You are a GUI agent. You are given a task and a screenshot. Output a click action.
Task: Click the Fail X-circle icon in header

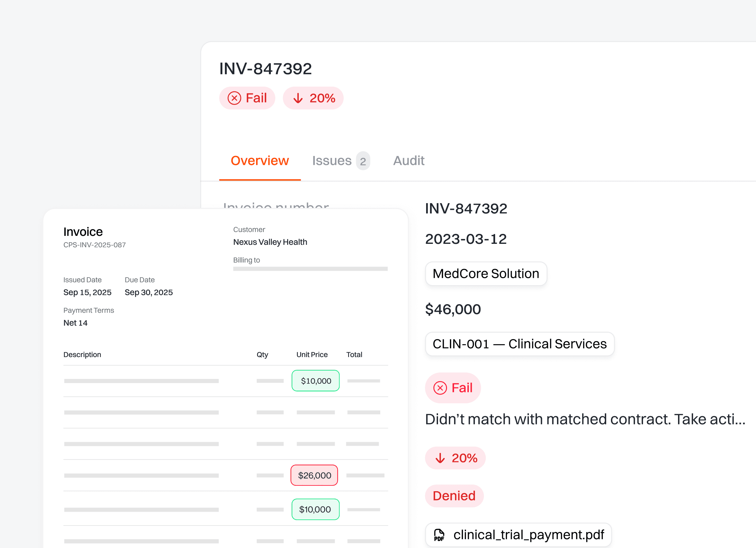[x=234, y=98]
